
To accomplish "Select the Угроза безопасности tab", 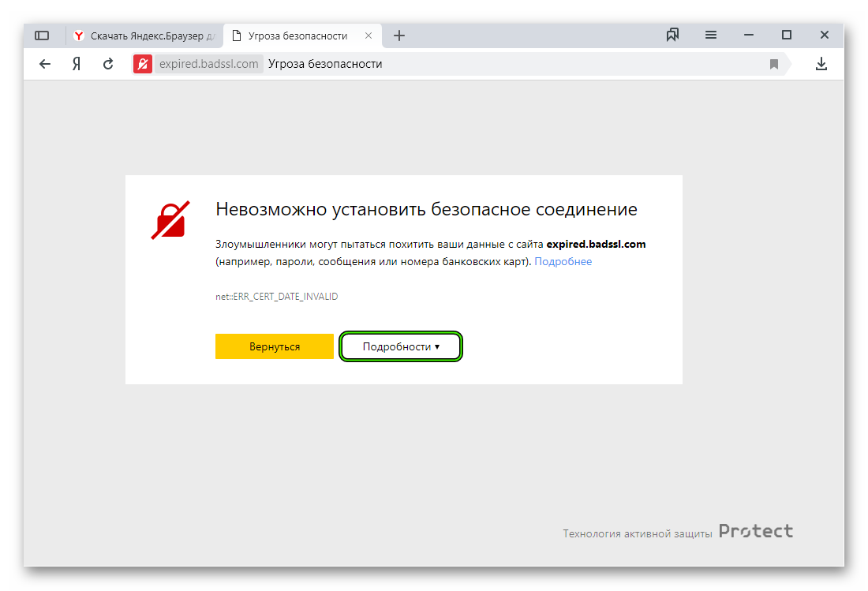I will [x=297, y=36].
